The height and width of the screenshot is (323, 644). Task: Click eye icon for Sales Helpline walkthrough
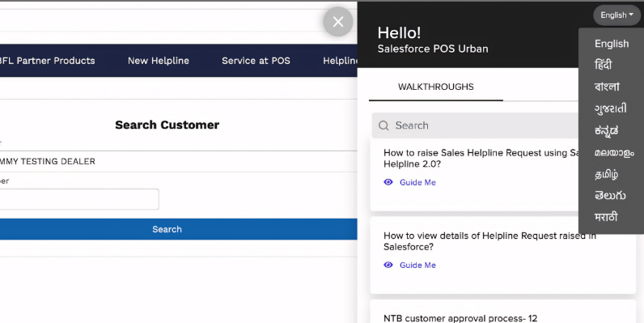pos(388,182)
